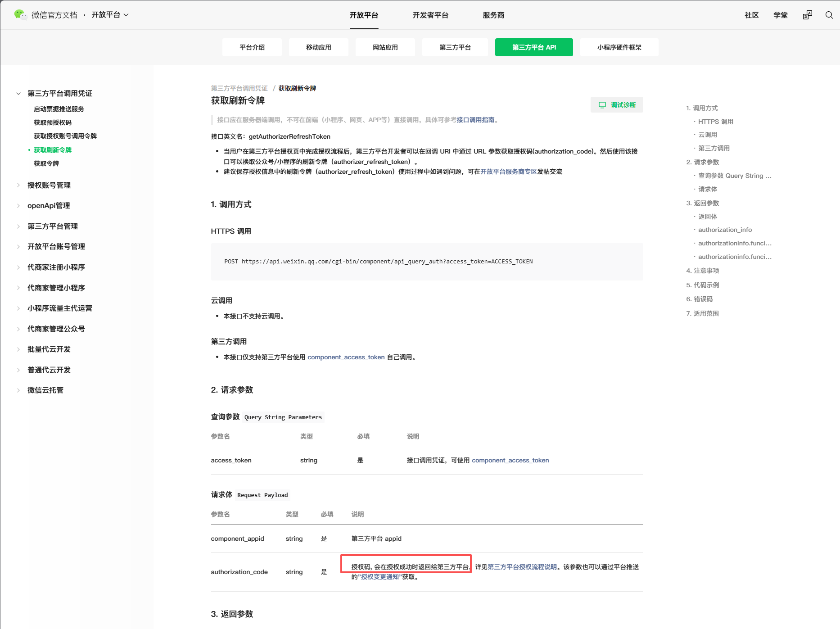The height and width of the screenshot is (629, 840).
Task: Select the 小程序硬件框架 sub-tab
Action: point(619,47)
